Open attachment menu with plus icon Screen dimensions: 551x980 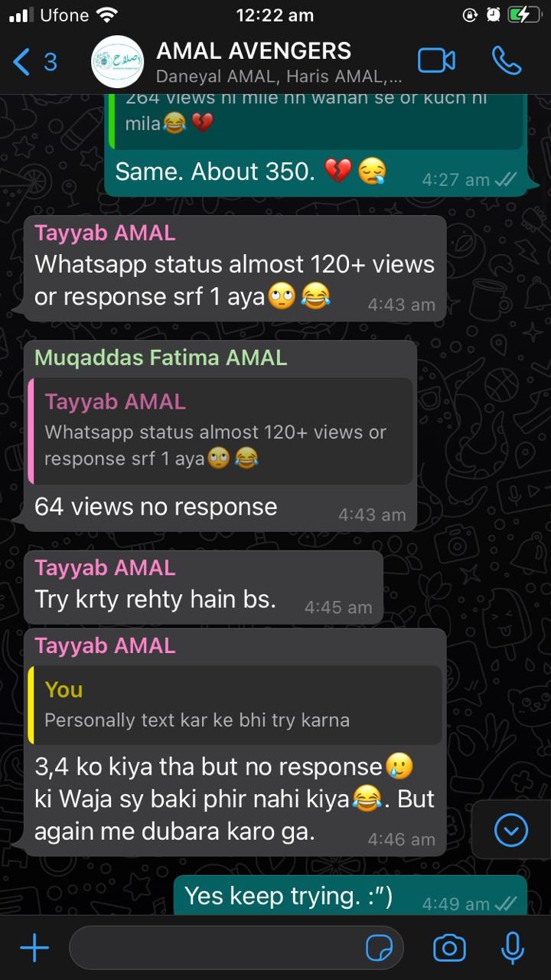(x=34, y=949)
